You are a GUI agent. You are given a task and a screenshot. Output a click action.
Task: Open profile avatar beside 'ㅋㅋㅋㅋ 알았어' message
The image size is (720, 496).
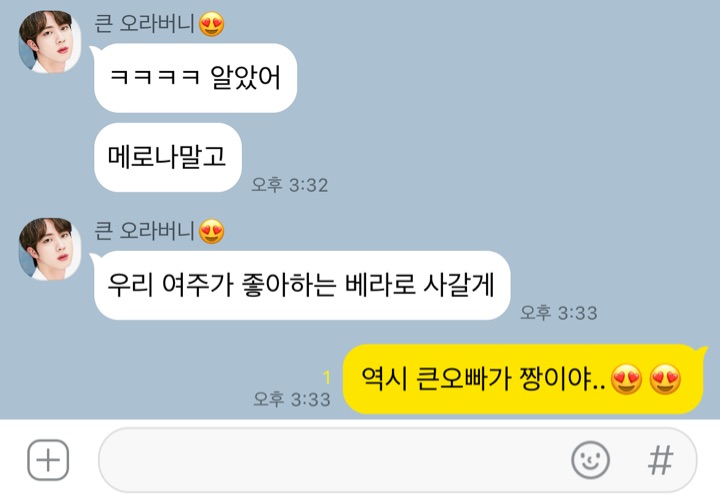[50, 41]
